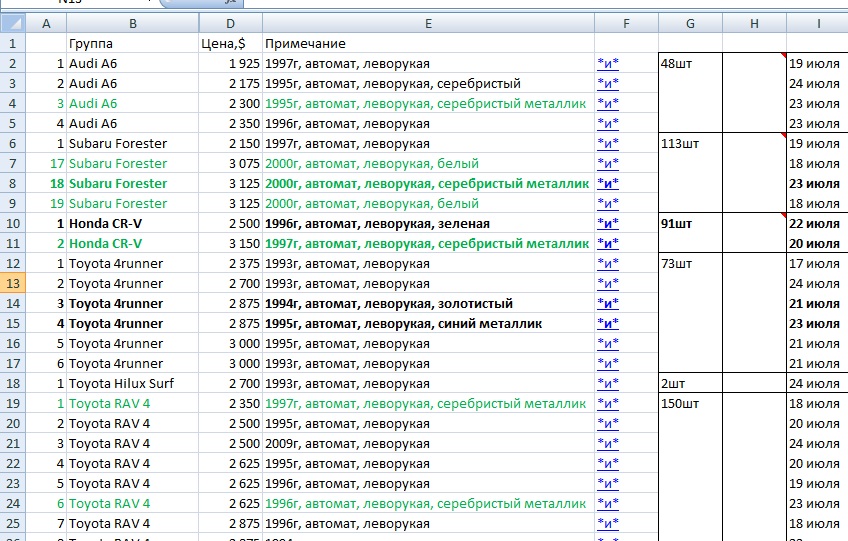Click cell '150шт'
Image resolution: width=848 pixels, height=541 pixels.
[691, 404]
